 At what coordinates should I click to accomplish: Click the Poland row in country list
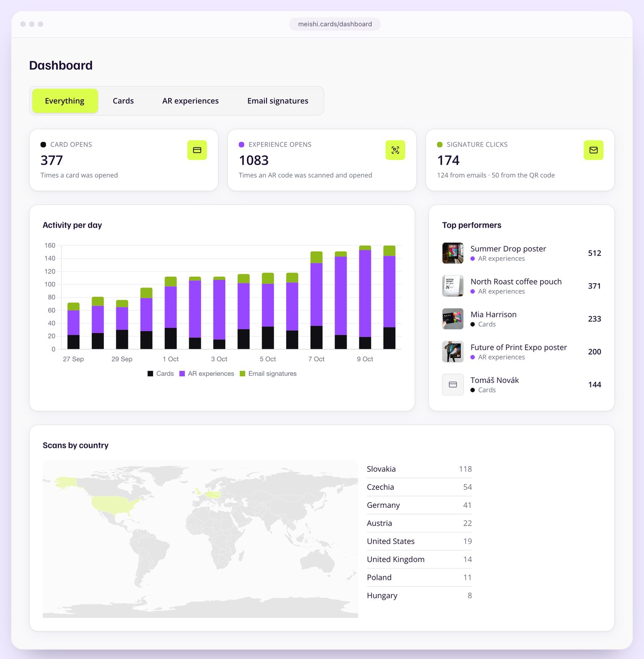coord(419,578)
